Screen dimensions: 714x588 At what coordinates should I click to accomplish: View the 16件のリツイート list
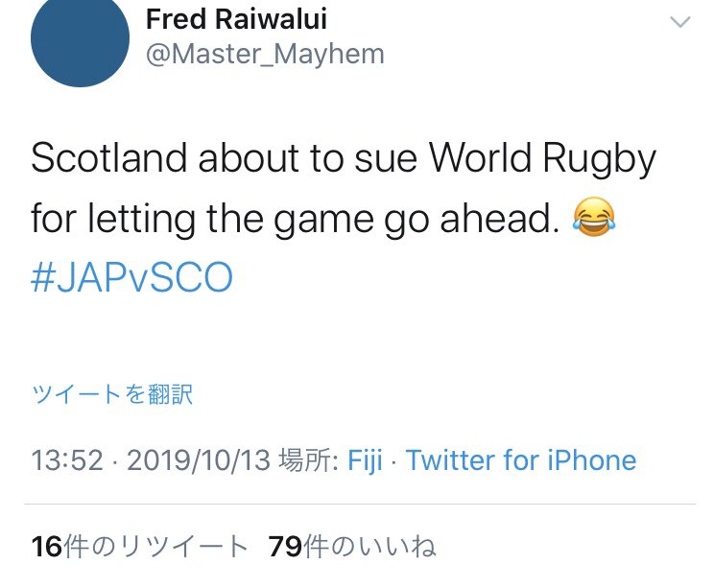pos(139,546)
